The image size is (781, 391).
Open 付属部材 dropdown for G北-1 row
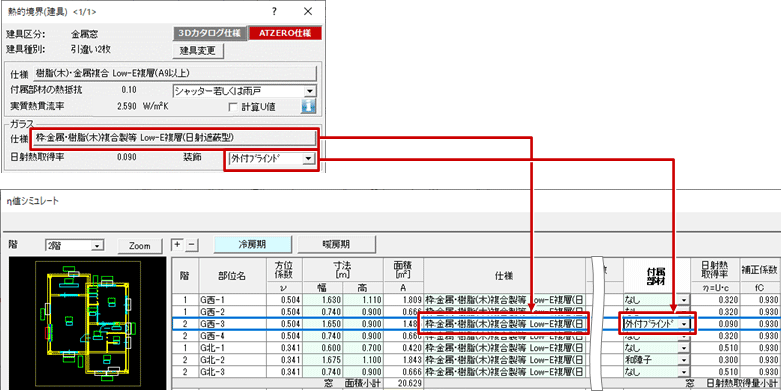tap(685, 348)
